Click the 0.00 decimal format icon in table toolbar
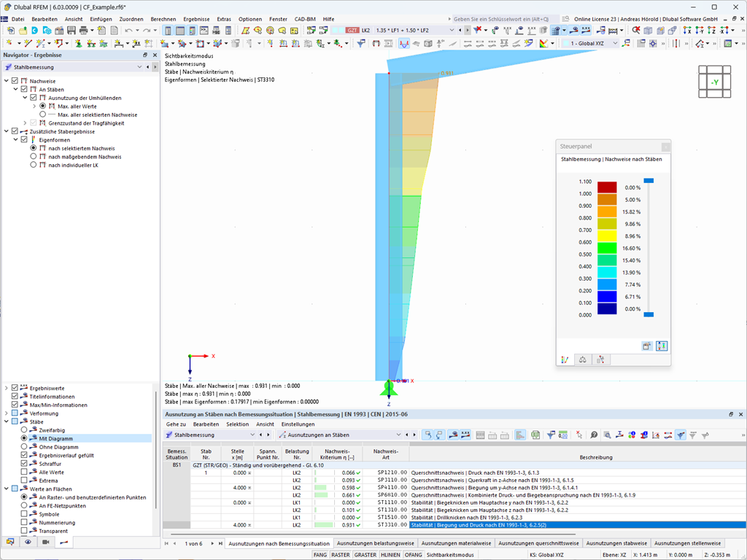This screenshot has width=747, height=560. pyautogui.click(x=562, y=435)
